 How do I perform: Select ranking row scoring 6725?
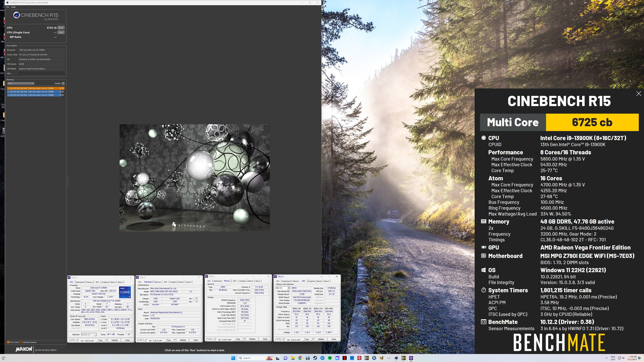36,88
